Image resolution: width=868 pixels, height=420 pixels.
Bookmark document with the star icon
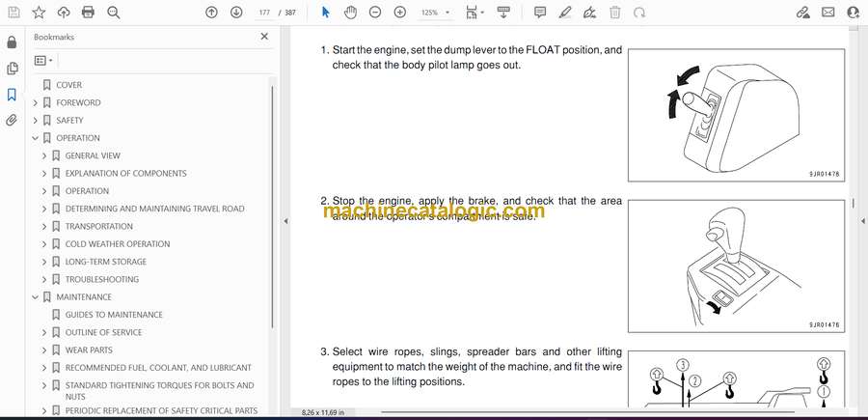click(x=39, y=13)
